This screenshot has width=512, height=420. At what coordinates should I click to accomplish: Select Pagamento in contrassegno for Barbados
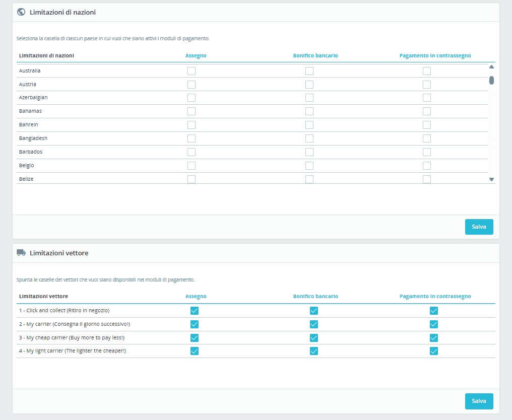(427, 152)
